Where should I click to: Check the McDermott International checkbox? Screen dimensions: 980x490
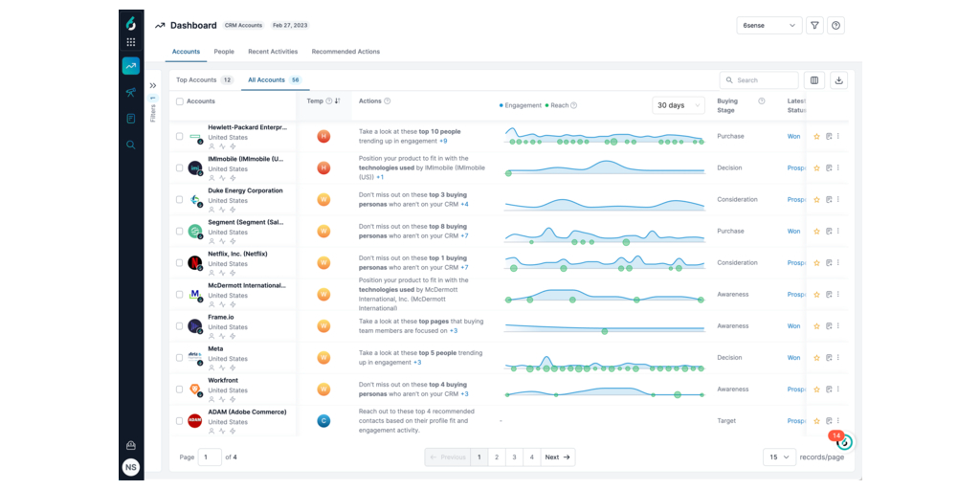coord(179,295)
